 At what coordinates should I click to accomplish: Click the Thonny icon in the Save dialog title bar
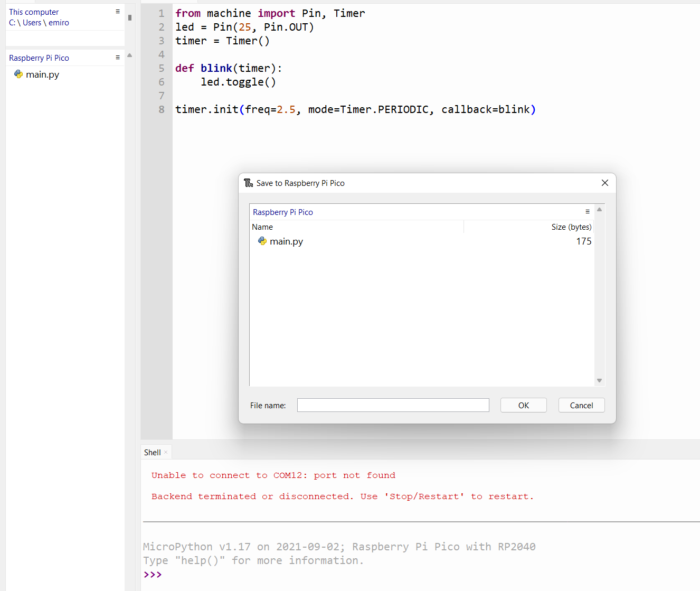pyautogui.click(x=249, y=183)
